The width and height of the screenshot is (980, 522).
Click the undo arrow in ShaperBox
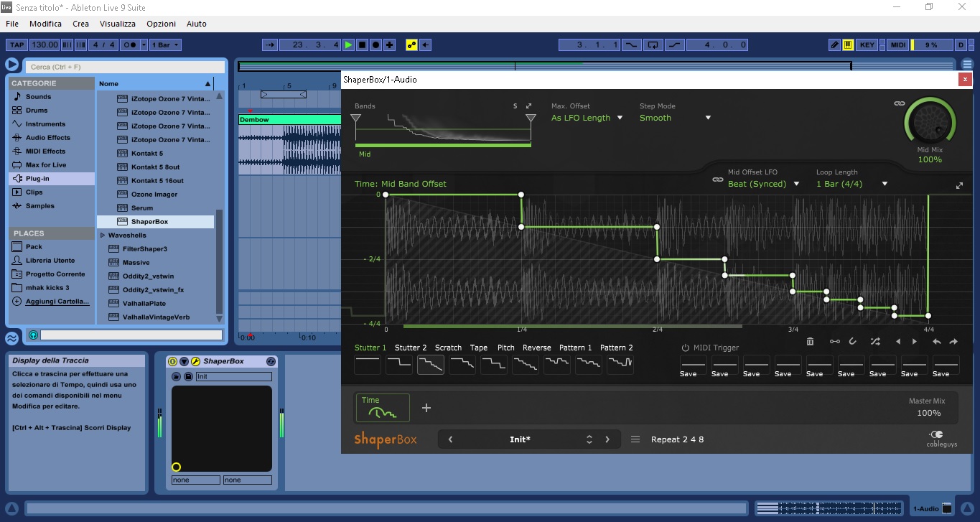pos(937,342)
